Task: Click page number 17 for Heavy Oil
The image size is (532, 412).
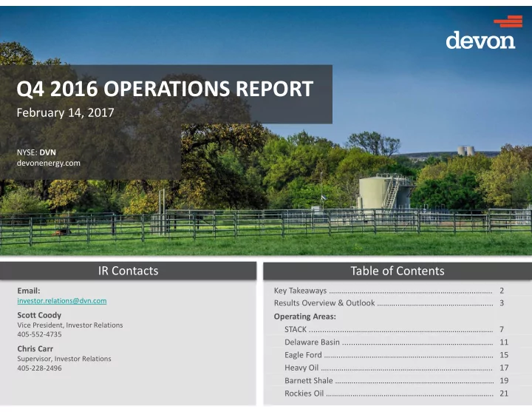Action: point(504,368)
